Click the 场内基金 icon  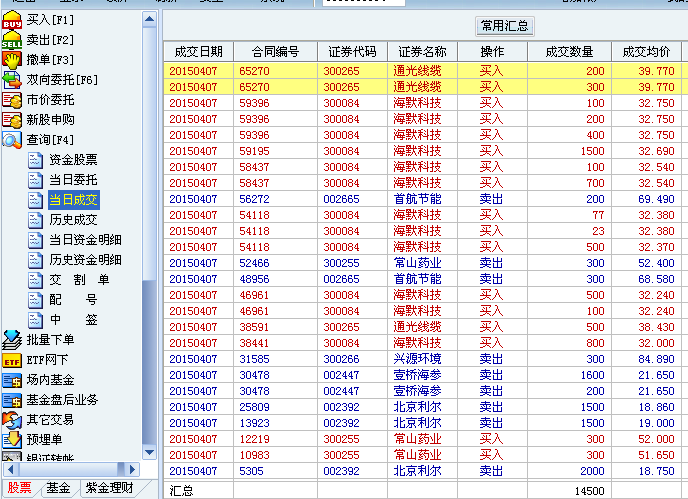pos(12,380)
